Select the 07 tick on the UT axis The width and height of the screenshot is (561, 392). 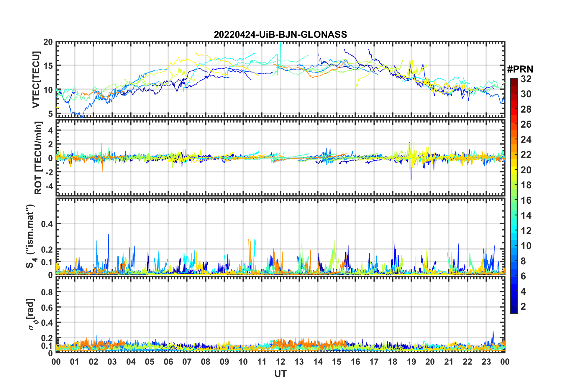(x=187, y=362)
